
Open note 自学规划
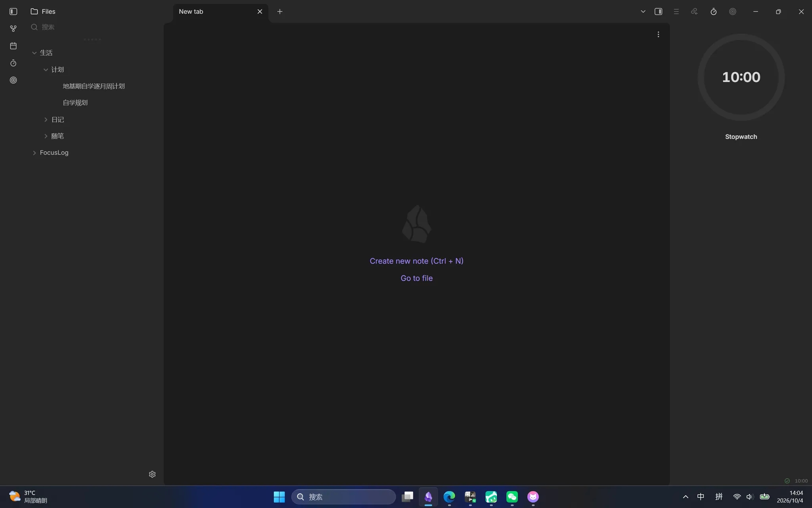coord(75,103)
